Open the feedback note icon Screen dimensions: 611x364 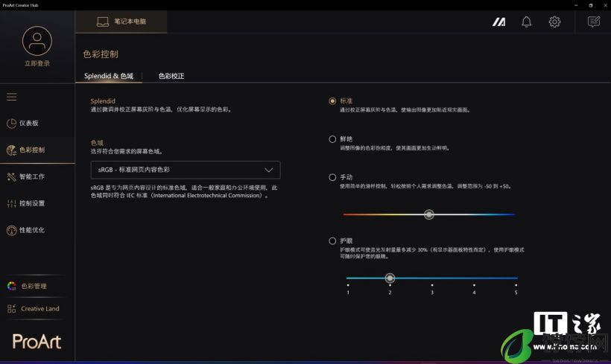[x=594, y=22]
